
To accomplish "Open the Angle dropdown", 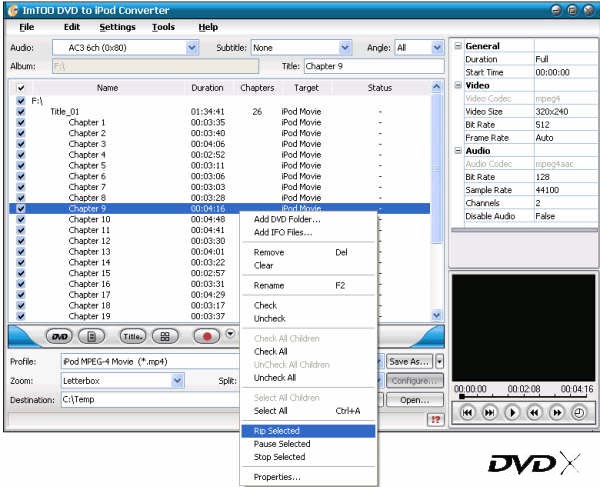I will 437,48.
